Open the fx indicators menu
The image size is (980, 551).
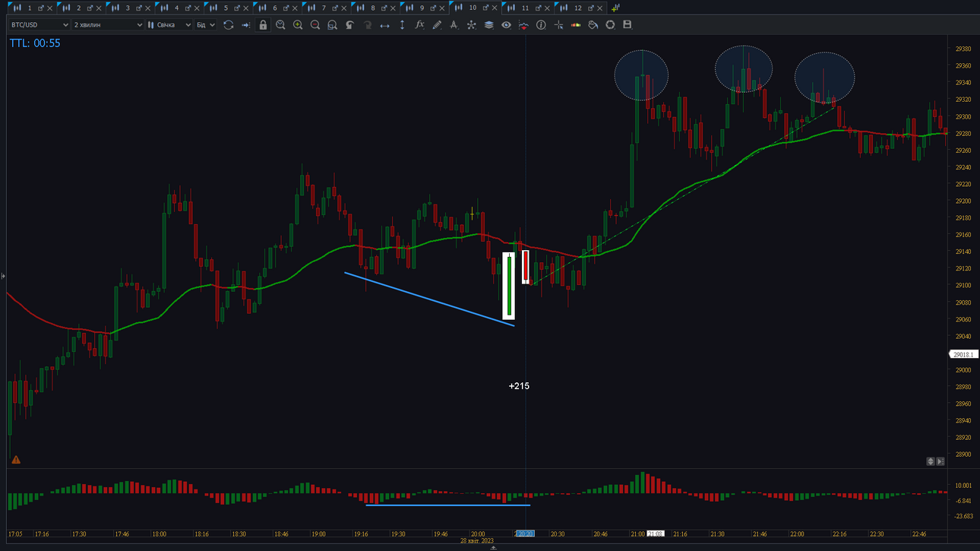click(419, 25)
